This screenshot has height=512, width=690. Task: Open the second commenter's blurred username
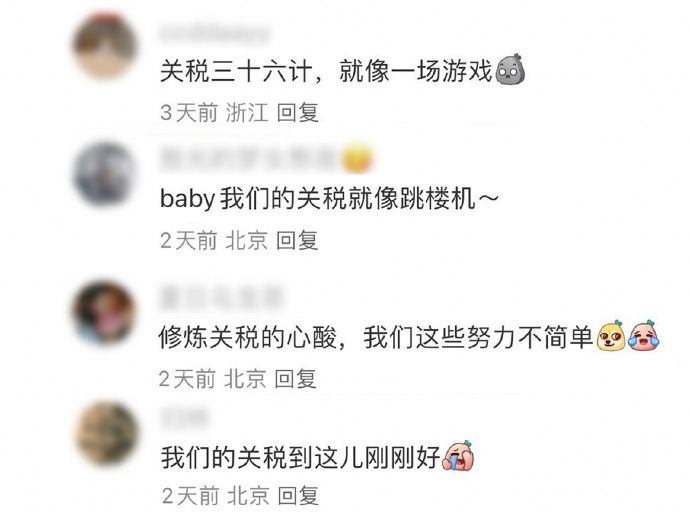249,158
